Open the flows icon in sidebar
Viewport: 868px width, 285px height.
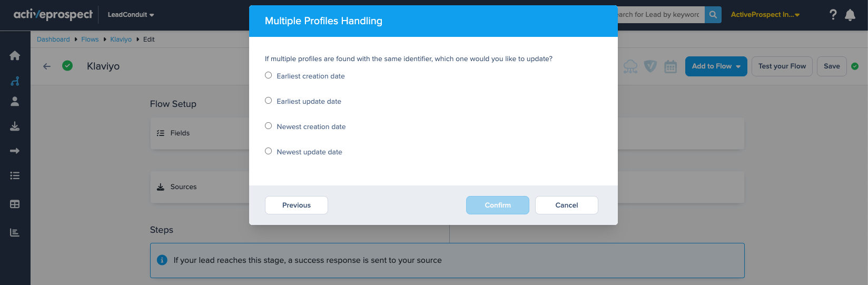(15, 81)
